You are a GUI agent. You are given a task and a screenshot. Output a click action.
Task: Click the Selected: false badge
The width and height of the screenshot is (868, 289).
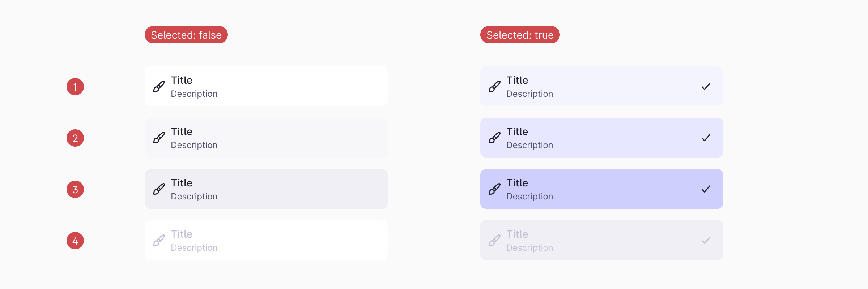(186, 35)
